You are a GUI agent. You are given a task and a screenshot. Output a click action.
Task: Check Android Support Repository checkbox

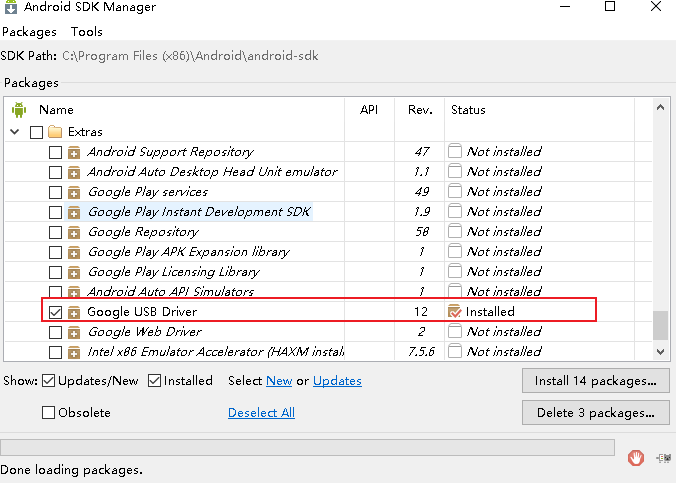click(x=55, y=152)
